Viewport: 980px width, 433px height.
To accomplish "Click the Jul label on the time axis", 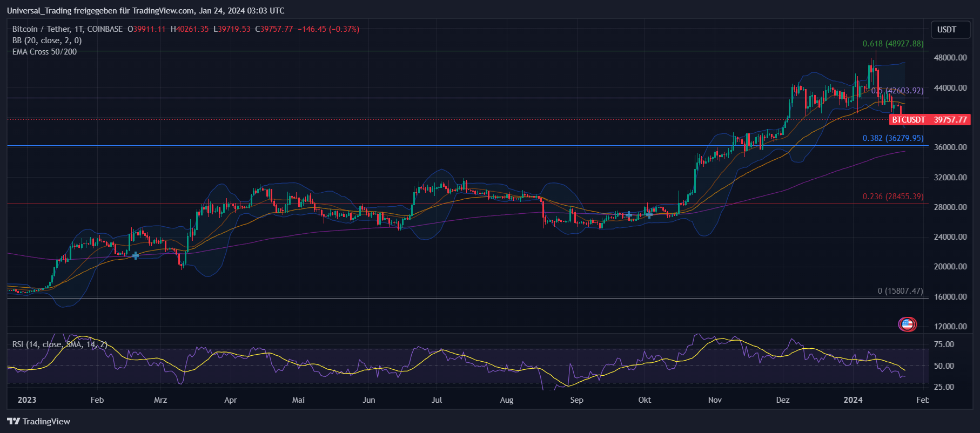I will (437, 400).
